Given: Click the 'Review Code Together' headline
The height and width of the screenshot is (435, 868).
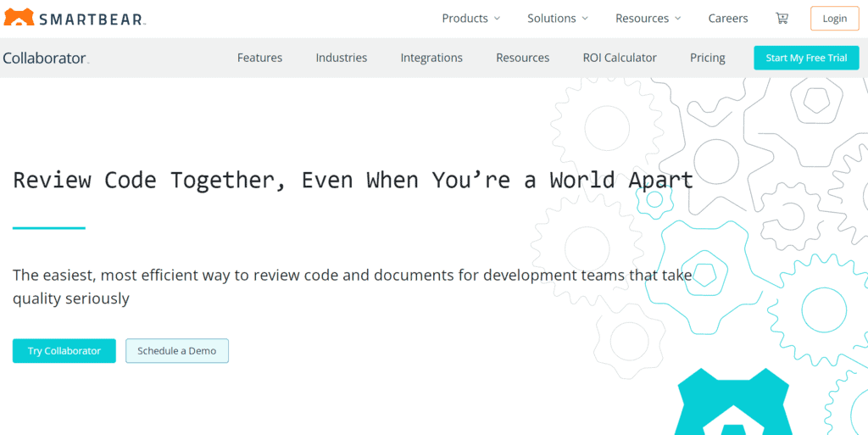Looking at the screenshot, I should 353,181.
